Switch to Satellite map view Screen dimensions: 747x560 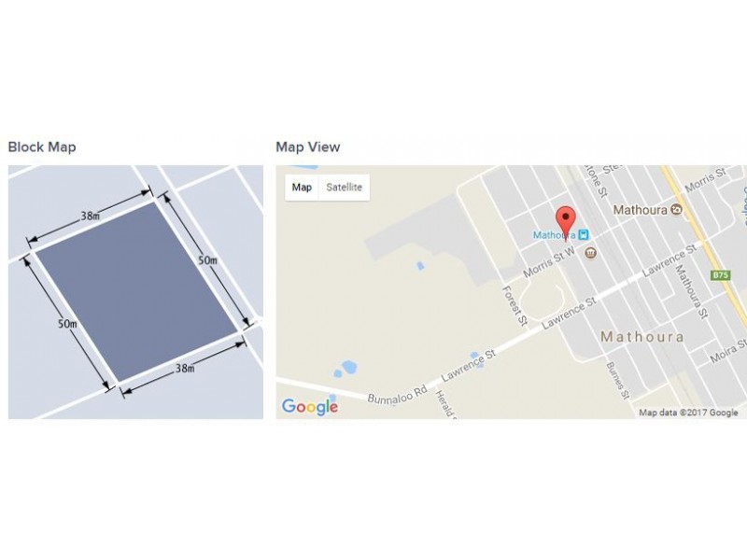coord(344,188)
